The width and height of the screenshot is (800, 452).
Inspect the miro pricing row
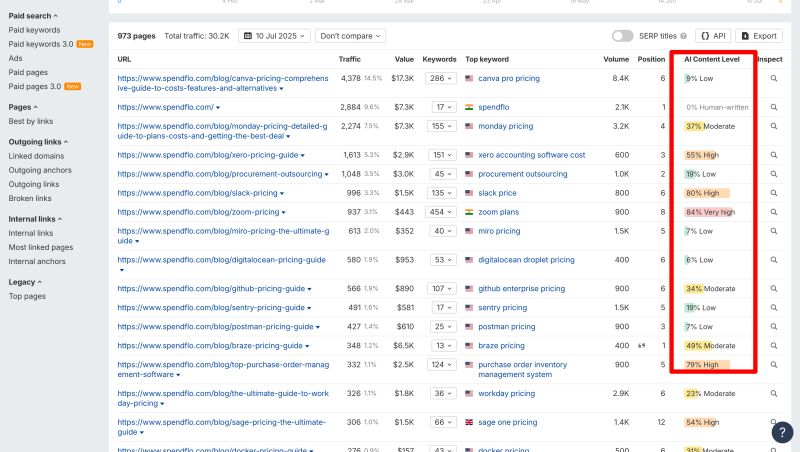[773, 231]
